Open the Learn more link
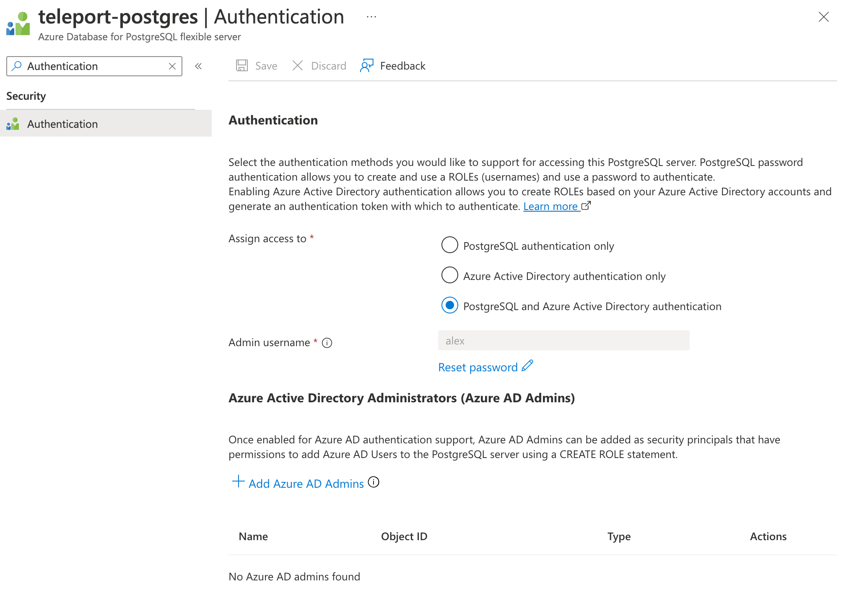Image resolution: width=854 pixels, height=616 pixels. [x=550, y=206]
